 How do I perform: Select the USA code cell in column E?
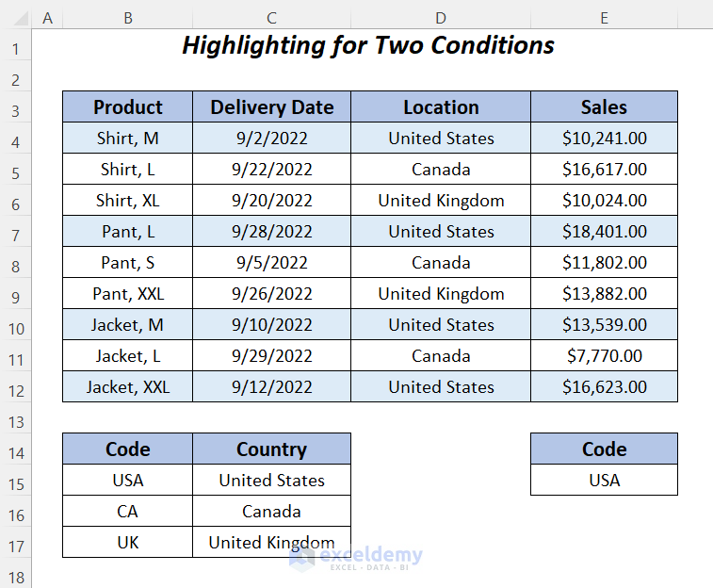click(604, 481)
